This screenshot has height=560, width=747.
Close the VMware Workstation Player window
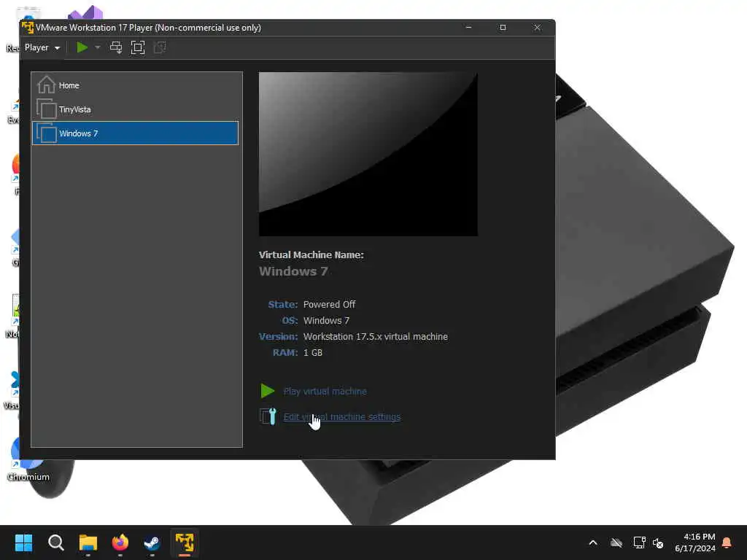pyautogui.click(x=537, y=28)
